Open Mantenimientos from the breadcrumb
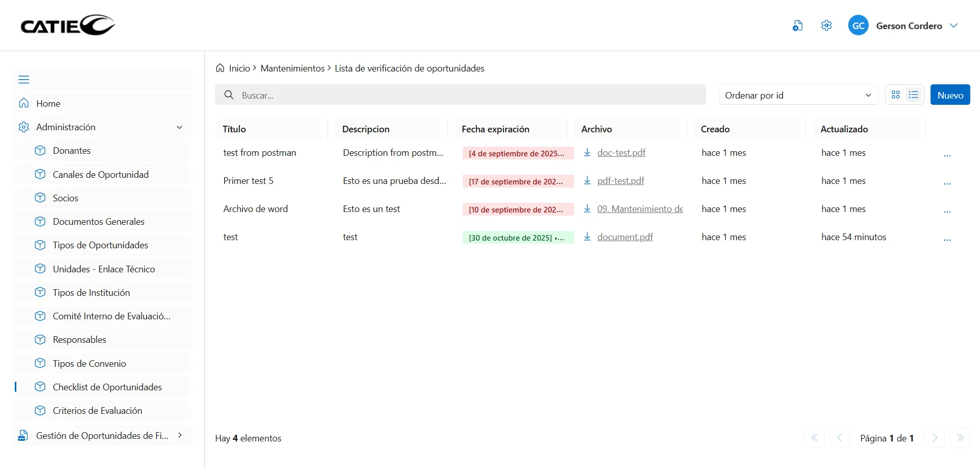The image size is (980, 469). pyautogui.click(x=293, y=68)
